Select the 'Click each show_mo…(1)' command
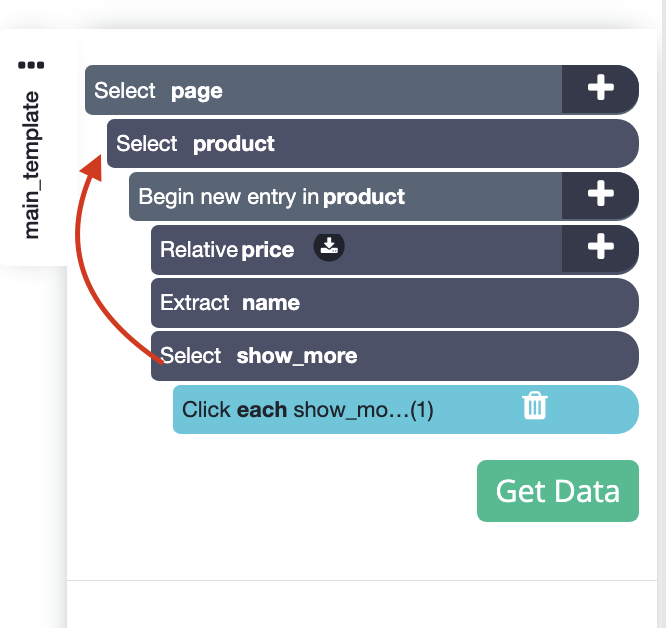This screenshot has width=666, height=628. click(x=406, y=409)
